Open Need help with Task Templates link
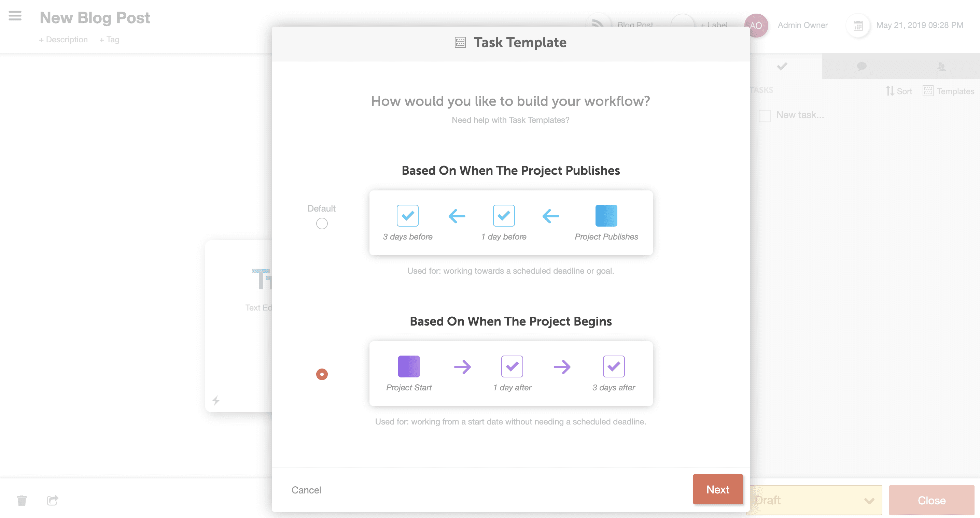This screenshot has height=518, width=980. (510, 120)
